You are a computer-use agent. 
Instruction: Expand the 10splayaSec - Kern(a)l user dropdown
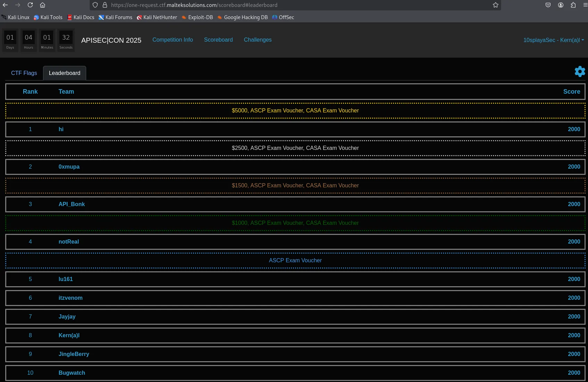(554, 40)
